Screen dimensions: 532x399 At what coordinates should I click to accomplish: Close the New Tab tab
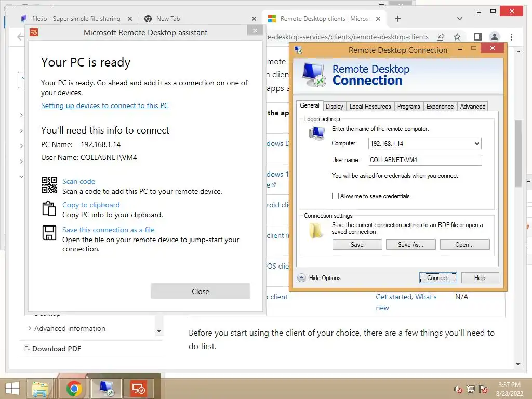(254, 19)
